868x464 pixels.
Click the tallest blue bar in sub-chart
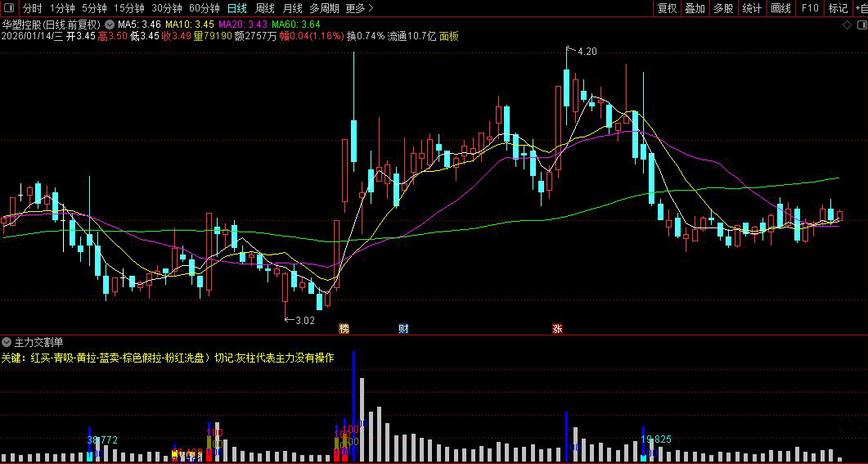(x=353, y=406)
